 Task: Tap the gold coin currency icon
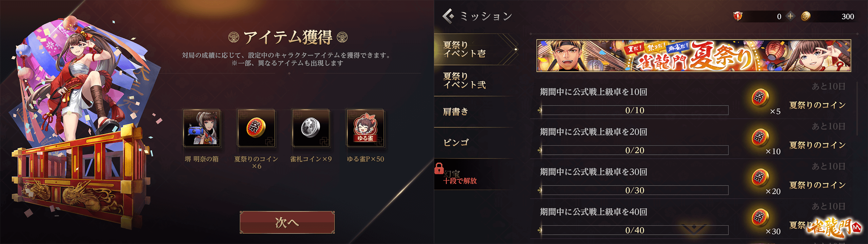[806, 16]
